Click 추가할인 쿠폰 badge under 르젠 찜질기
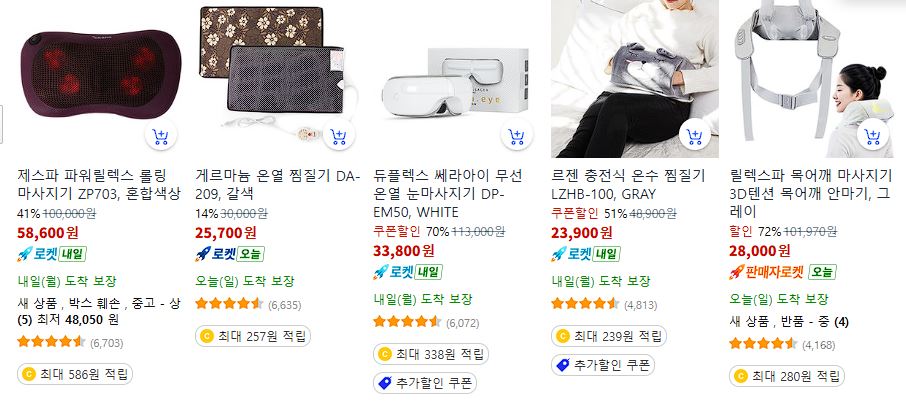Viewport: 906px width, 415px height. (603, 365)
